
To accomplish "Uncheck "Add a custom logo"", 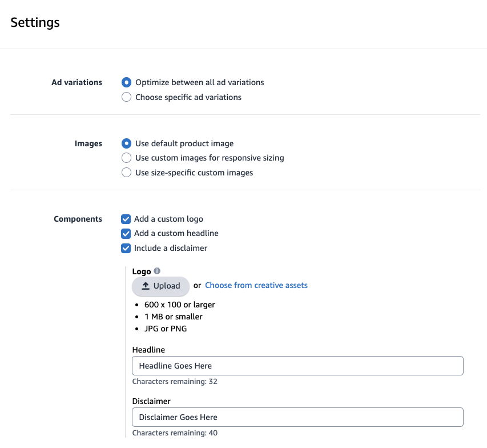I will click(x=126, y=219).
